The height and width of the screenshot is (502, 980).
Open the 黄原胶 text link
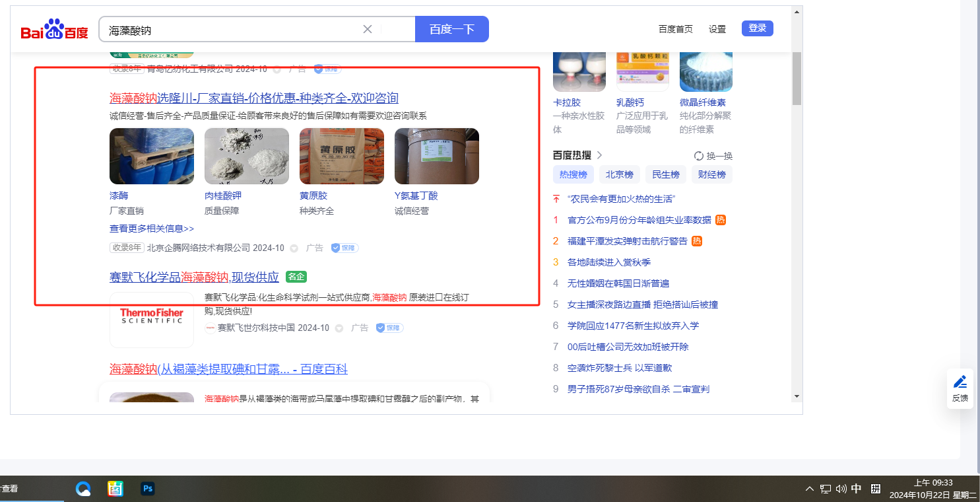pos(313,196)
